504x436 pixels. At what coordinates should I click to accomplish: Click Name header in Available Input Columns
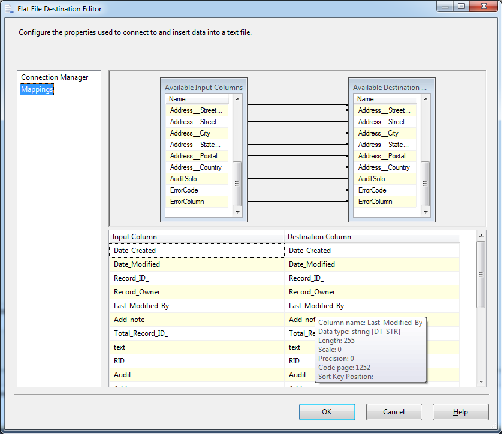197,99
